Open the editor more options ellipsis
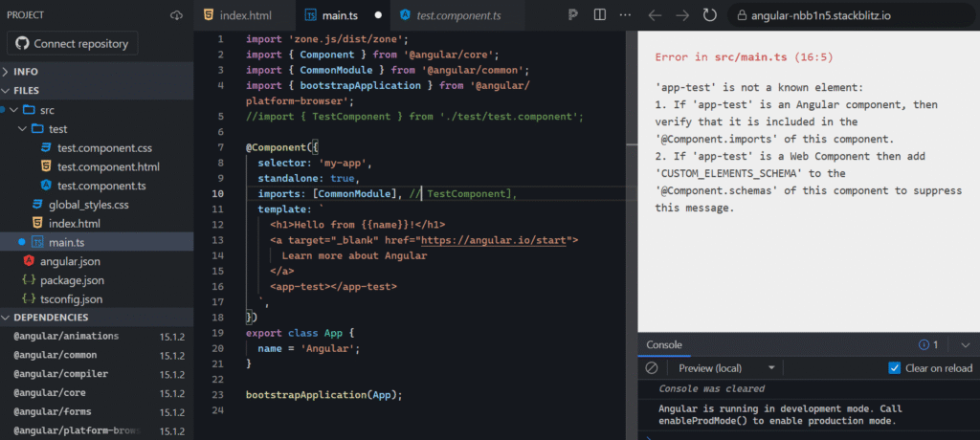Image resolution: width=980 pixels, height=440 pixels. tap(624, 15)
